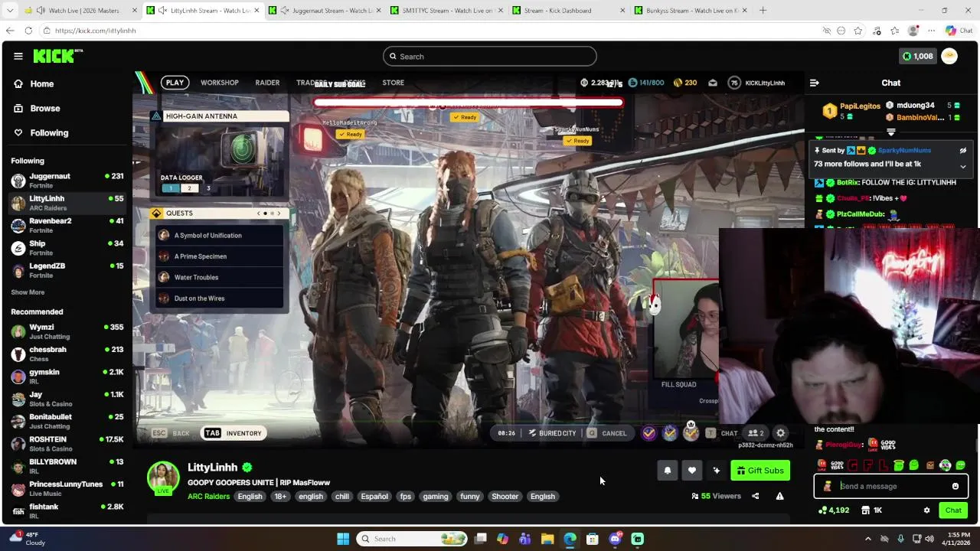The width and height of the screenshot is (980, 551).
Task: Open browser settings ellipsis menu
Action: (x=931, y=31)
